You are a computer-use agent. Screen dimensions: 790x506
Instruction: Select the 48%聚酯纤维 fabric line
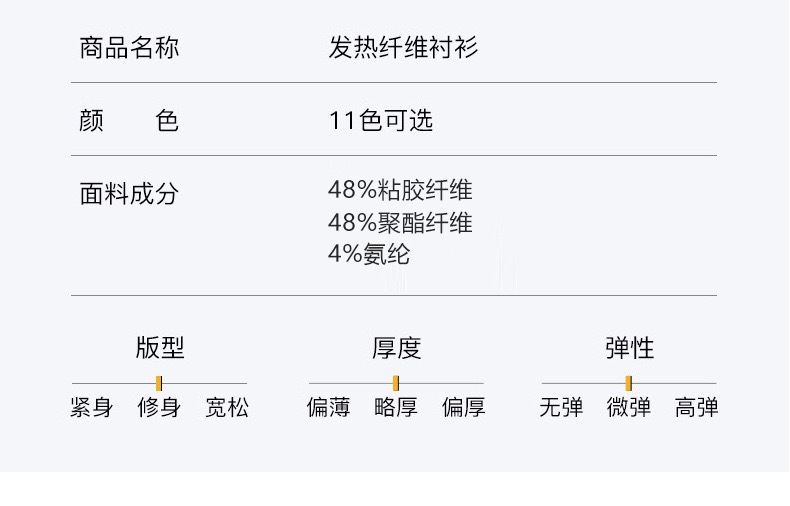400,223
